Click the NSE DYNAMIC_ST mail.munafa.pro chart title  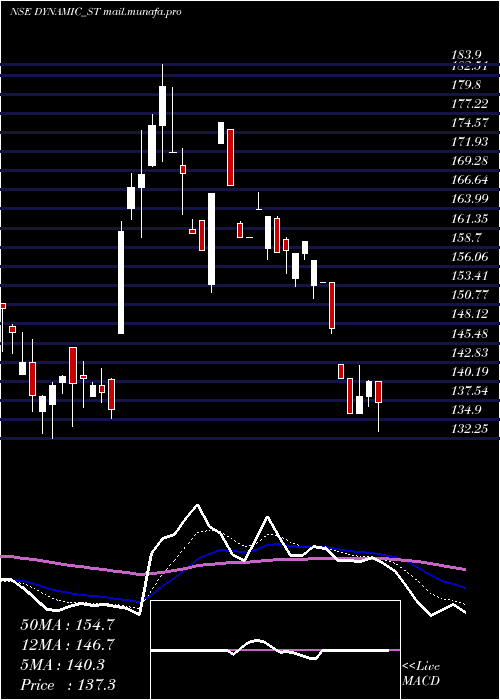pyautogui.click(x=96, y=12)
